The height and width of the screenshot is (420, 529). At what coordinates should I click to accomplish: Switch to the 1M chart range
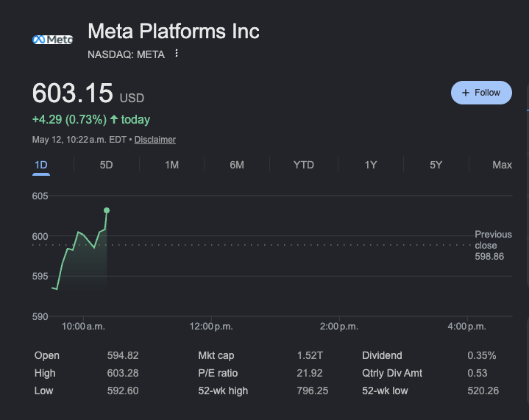(171, 165)
